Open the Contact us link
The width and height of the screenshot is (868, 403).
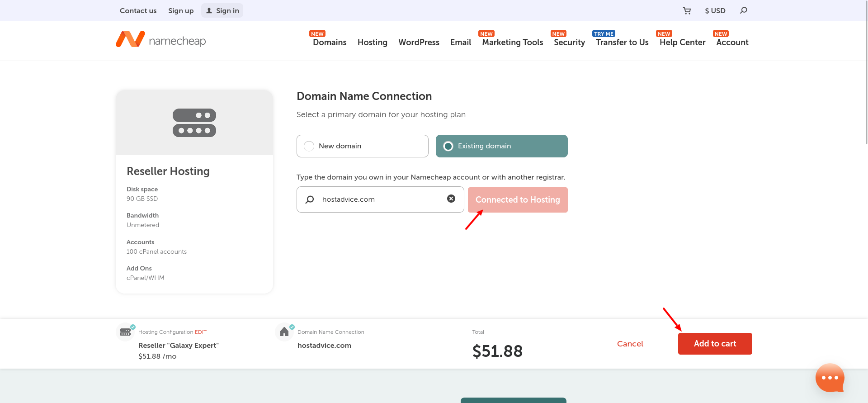tap(138, 10)
